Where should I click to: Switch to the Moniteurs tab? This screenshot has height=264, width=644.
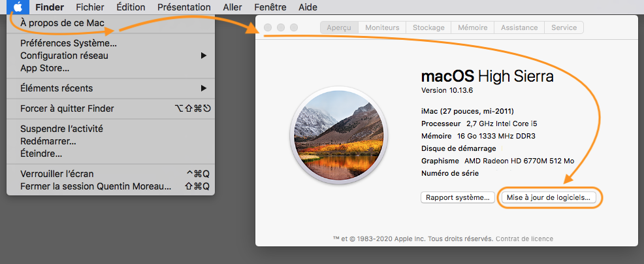[x=382, y=27]
